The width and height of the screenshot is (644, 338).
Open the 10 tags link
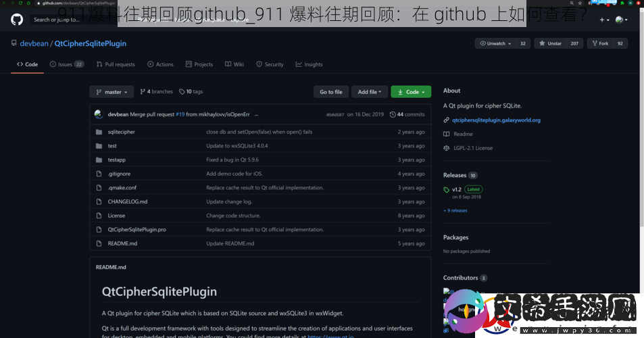point(191,91)
